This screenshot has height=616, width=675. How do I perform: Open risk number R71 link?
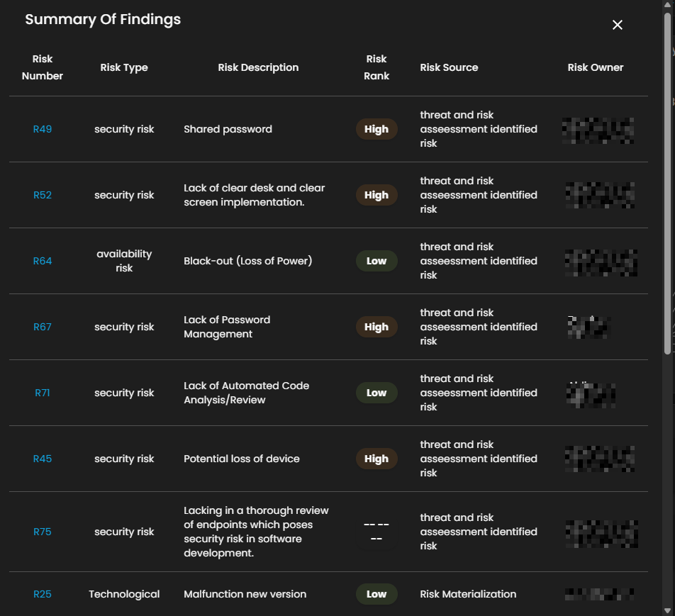pos(43,393)
